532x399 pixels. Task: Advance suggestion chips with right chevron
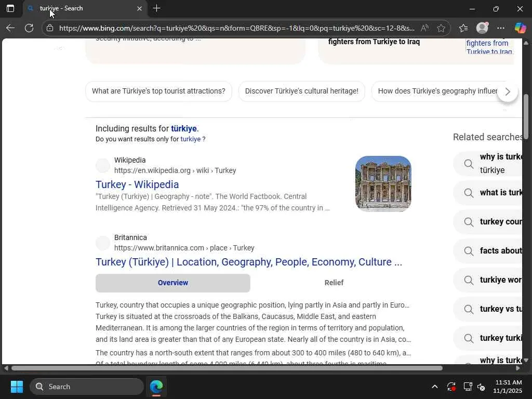tap(508, 91)
